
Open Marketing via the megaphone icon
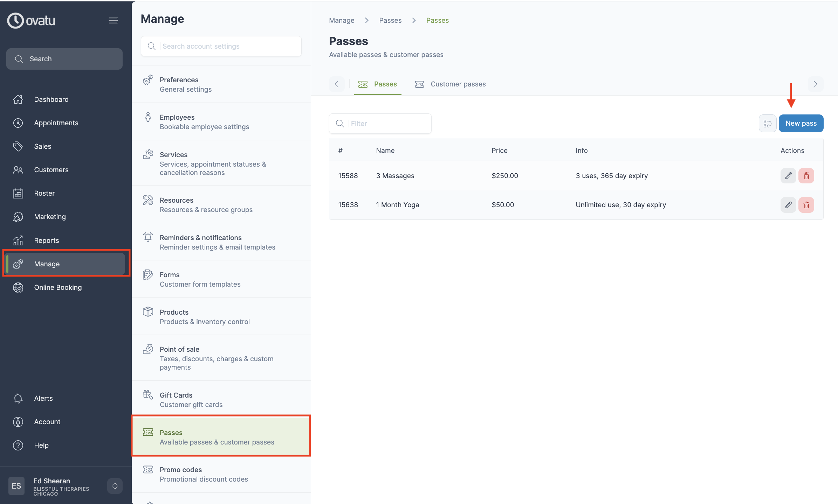click(x=18, y=217)
